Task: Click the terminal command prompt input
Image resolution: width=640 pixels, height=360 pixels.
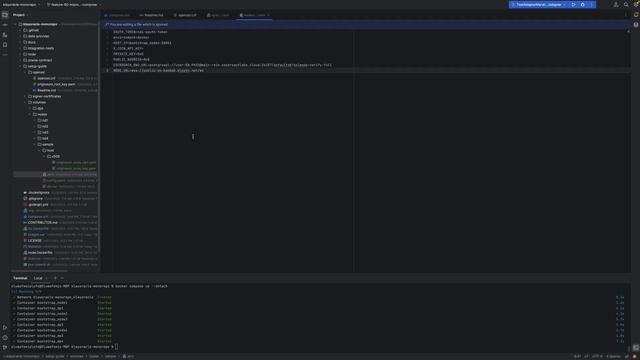Action: tap(116, 347)
